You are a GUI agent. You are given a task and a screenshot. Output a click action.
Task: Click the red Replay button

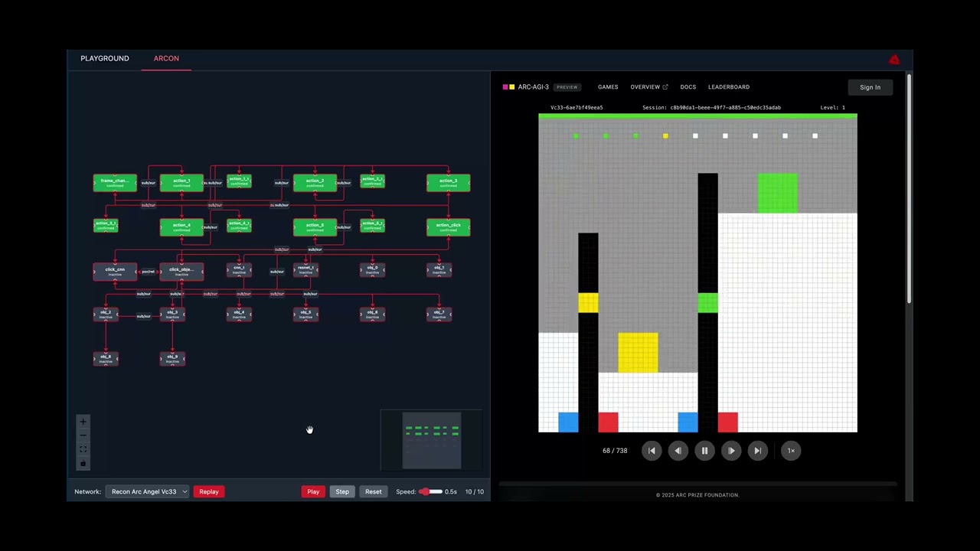pyautogui.click(x=208, y=491)
